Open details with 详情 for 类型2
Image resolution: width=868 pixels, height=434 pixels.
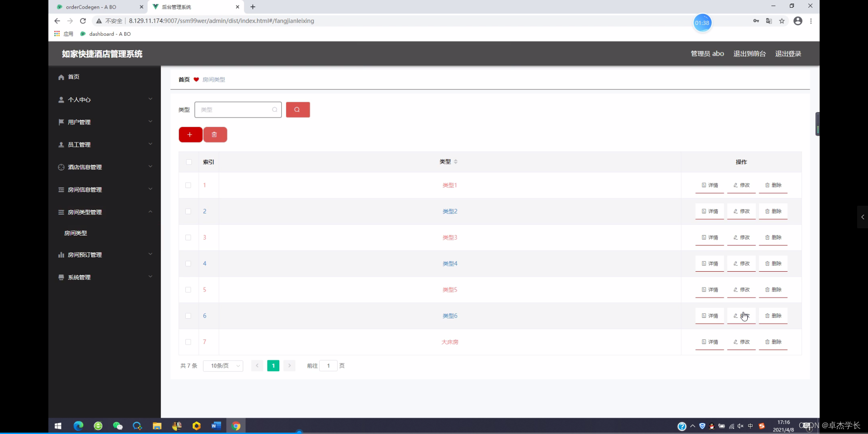tap(709, 211)
